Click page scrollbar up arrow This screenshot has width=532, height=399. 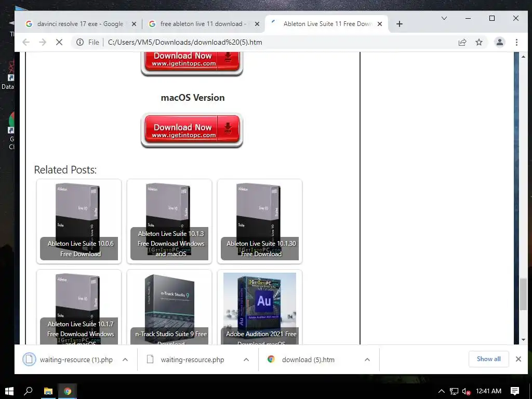coord(523,57)
